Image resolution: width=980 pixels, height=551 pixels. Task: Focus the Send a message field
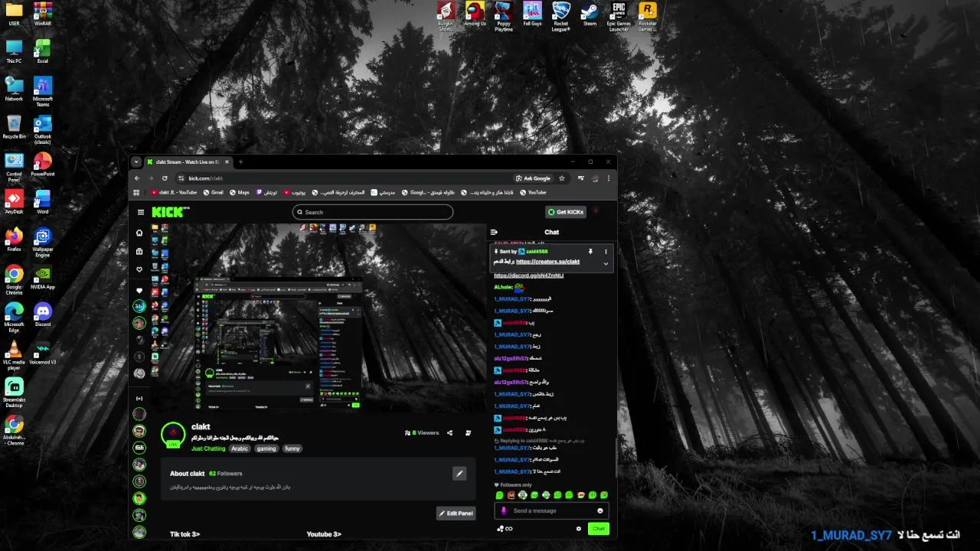point(551,510)
